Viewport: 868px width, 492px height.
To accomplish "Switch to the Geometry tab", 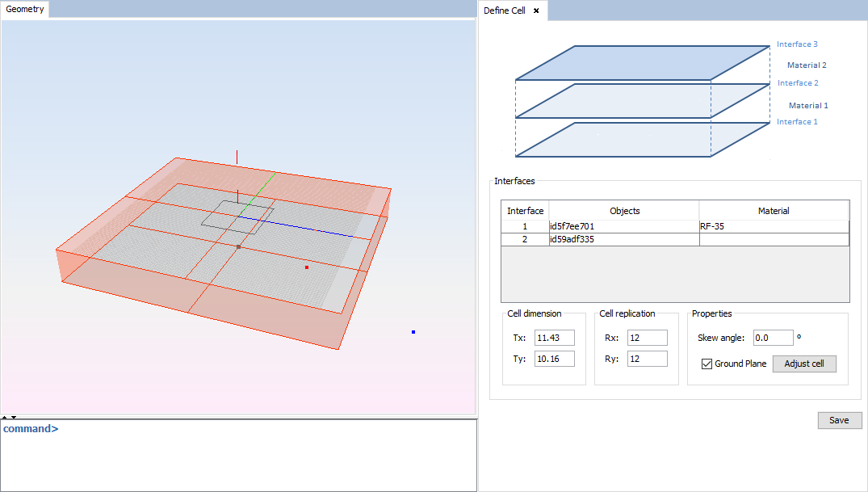I will pos(25,10).
